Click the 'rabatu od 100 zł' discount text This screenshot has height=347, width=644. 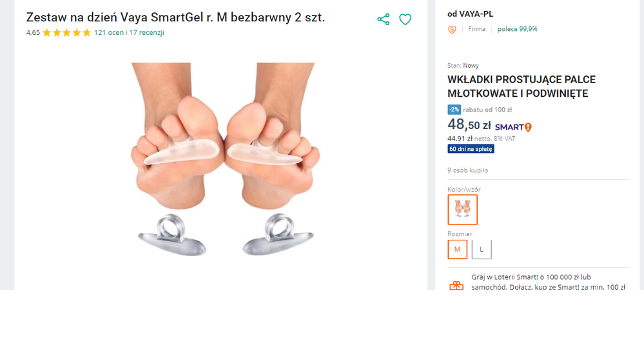click(487, 110)
